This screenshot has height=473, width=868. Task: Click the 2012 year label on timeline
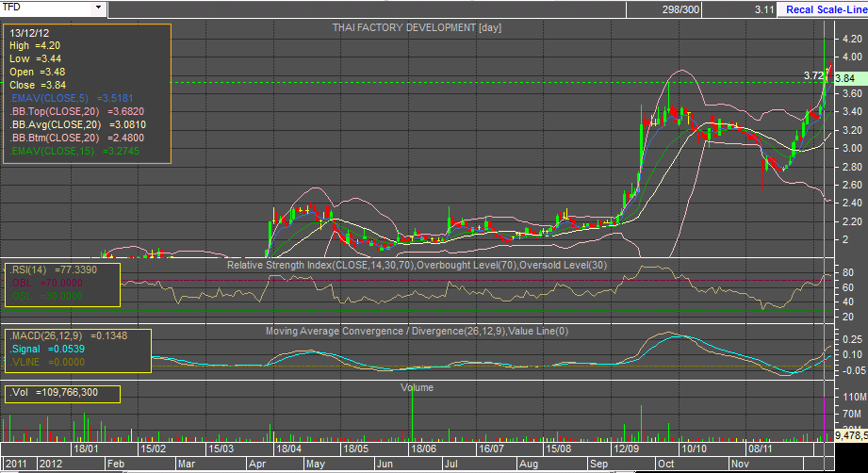[51, 464]
